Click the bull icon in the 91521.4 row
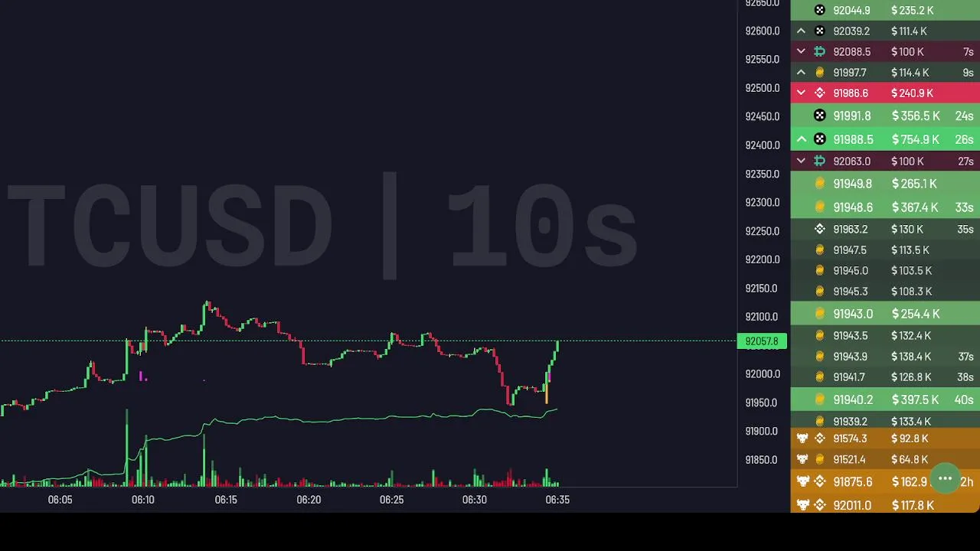 click(x=802, y=459)
